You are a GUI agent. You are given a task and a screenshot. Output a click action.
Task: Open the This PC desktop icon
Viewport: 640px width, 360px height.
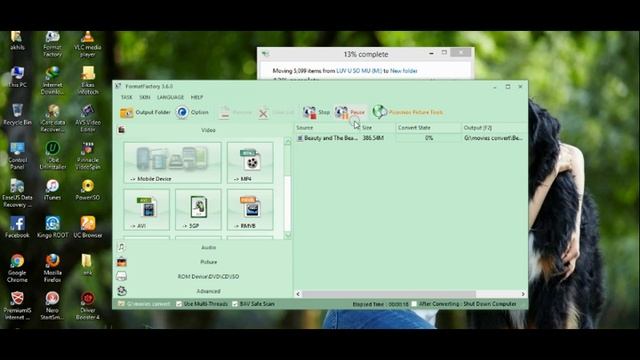(17, 78)
